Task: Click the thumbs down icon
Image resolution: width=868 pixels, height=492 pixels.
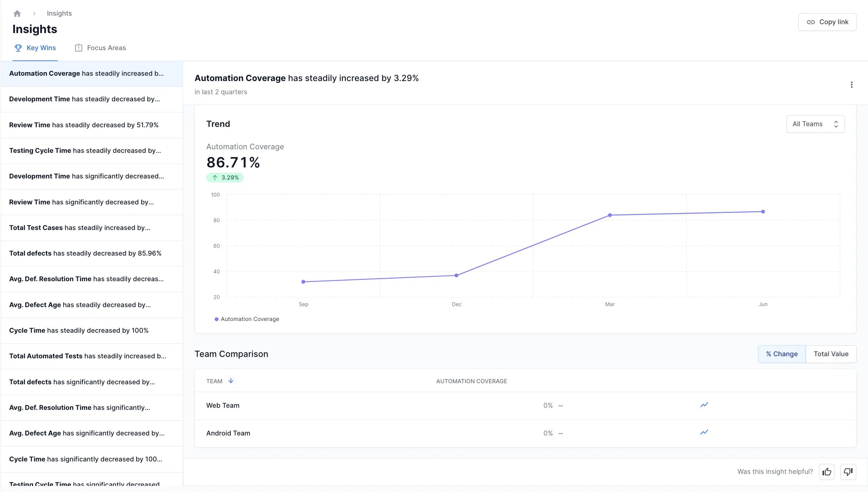Action: (x=848, y=472)
